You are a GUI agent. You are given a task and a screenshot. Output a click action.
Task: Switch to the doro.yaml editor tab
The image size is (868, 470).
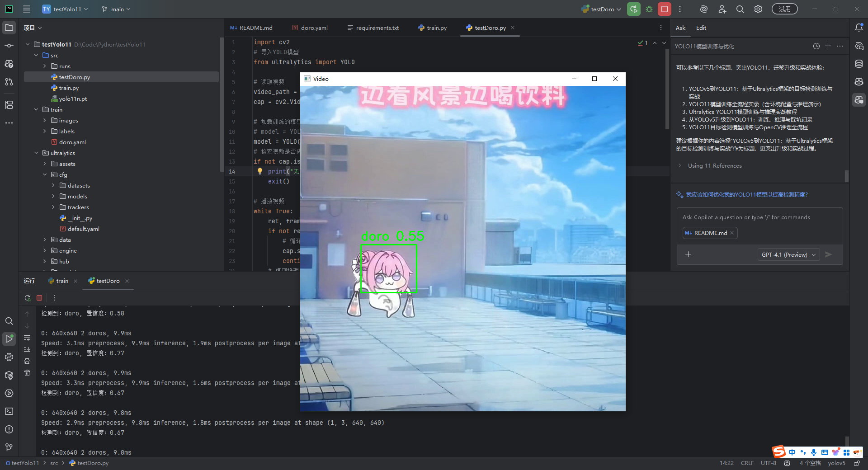click(310, 28)
